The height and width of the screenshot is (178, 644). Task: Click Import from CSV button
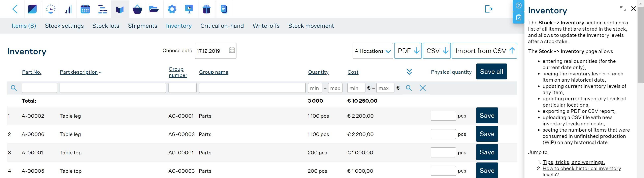(x=484, y=51)
